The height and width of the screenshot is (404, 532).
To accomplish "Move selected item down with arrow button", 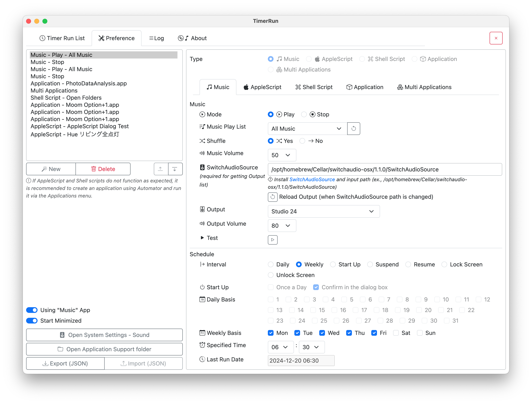I will [175, 169].
